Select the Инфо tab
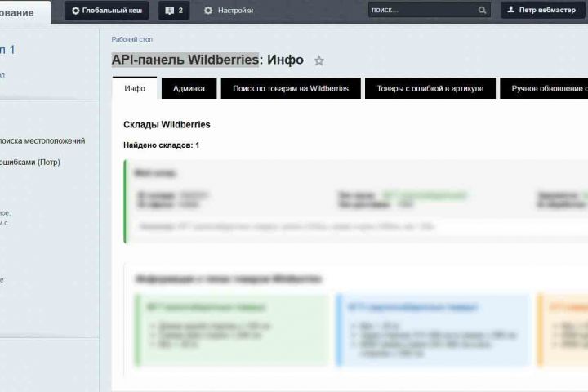Screen dimensions: 588x392 [135, 88]
